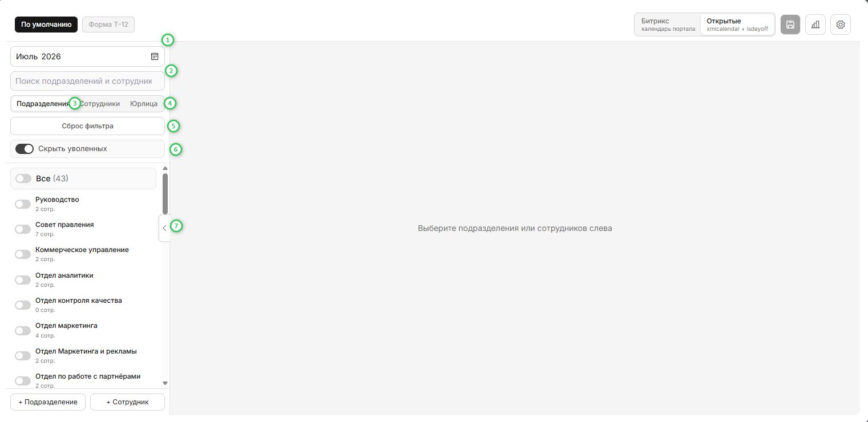Toggle the 'Руководство' department switch
This screenshot has width=868, height=422.
click(23, 204)
